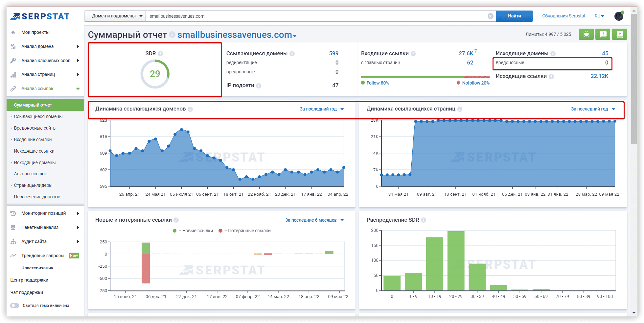
Task: Open period dropdown for Динамика ссылающихся доменов
Action: click(322, 109)
